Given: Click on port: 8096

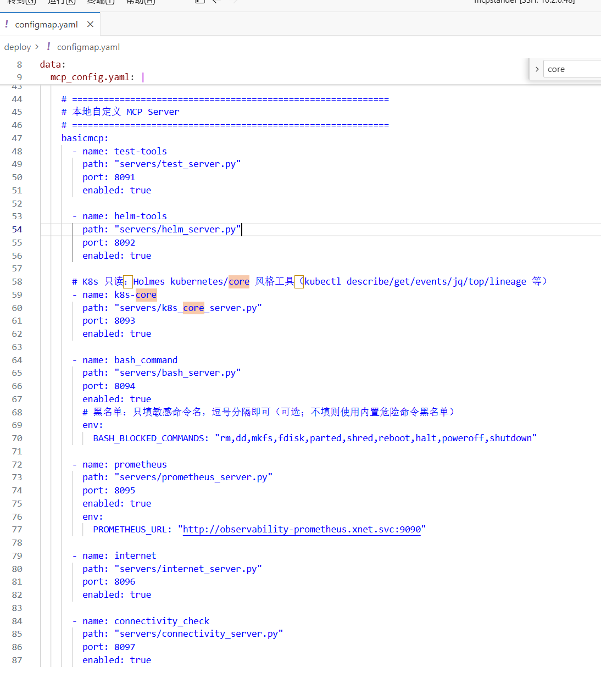Looking at the screenshot, I should 109,581.
